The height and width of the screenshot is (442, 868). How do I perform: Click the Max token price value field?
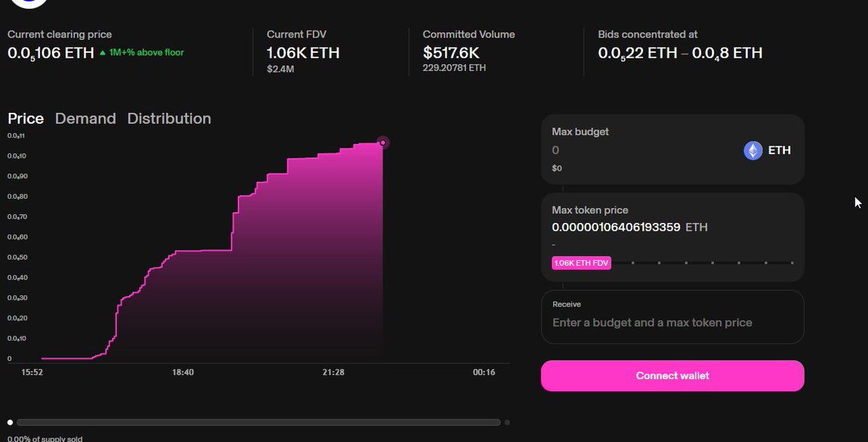[616, 227]
